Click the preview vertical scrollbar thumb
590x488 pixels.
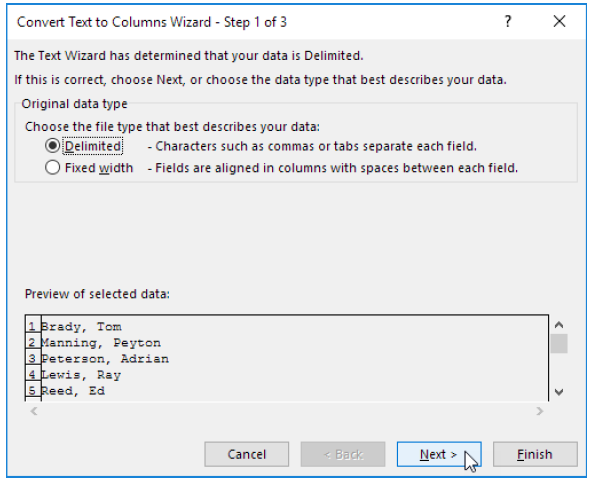(x=559, y=343)
